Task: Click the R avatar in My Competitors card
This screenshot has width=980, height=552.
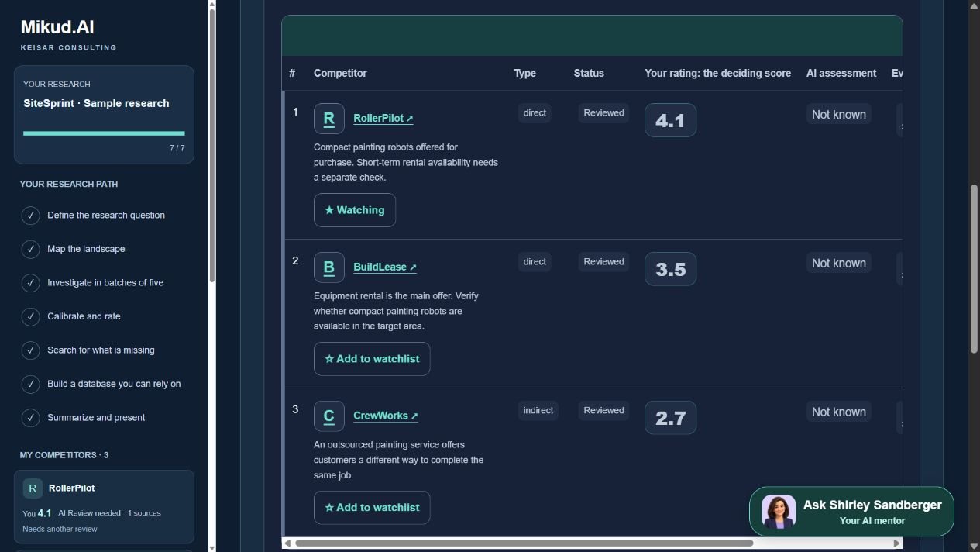Action: 33,488
